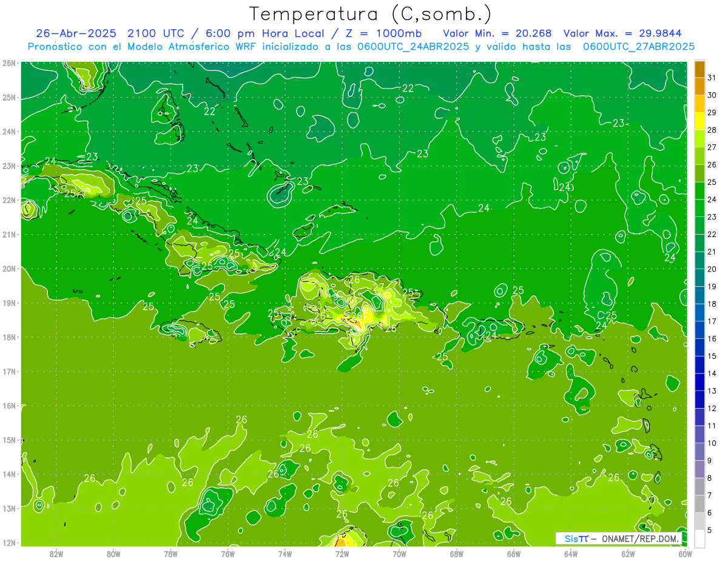Click the 72W longitude label
Screen dimensions: 728x562
click(342, 553)
